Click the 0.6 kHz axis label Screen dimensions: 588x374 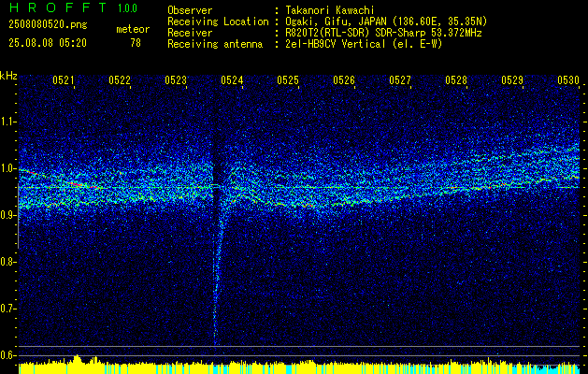point(7,355)
